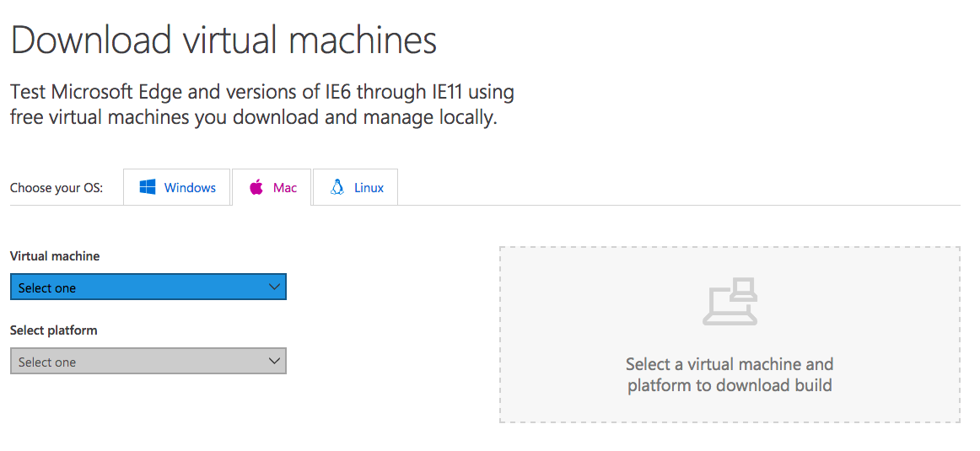
Task: Open the Windows OS tab
Action: (177, 187)
